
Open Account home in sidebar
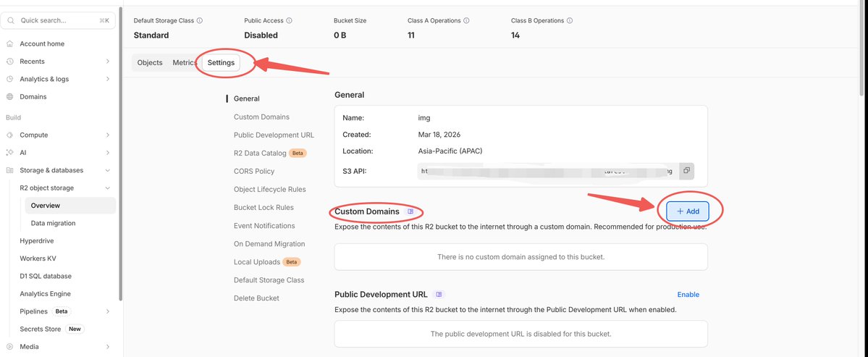(x=42, y=43)
